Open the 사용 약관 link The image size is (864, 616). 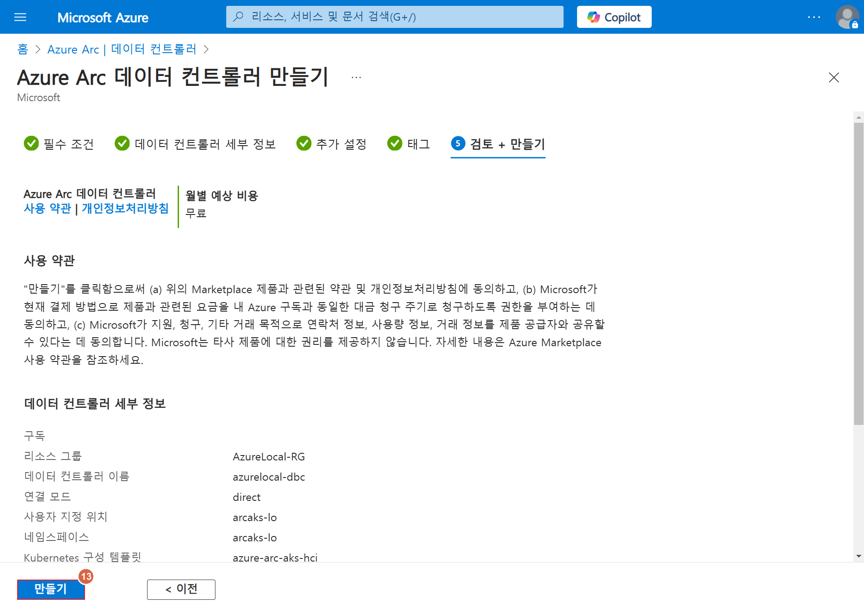pyautogui.click(x=48, y=209)
